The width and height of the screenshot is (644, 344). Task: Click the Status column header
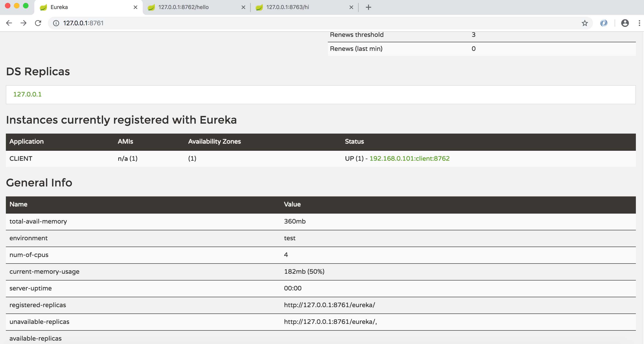(354, 142)
